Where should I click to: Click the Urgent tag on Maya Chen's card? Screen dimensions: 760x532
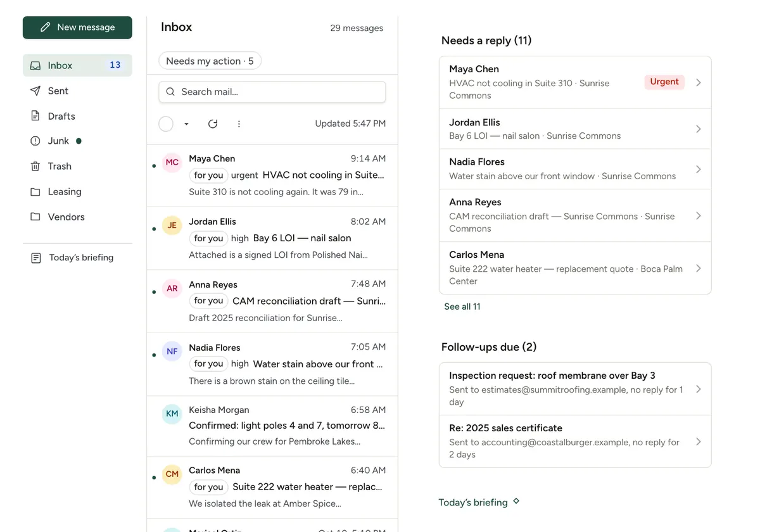[x=664, y=82]
